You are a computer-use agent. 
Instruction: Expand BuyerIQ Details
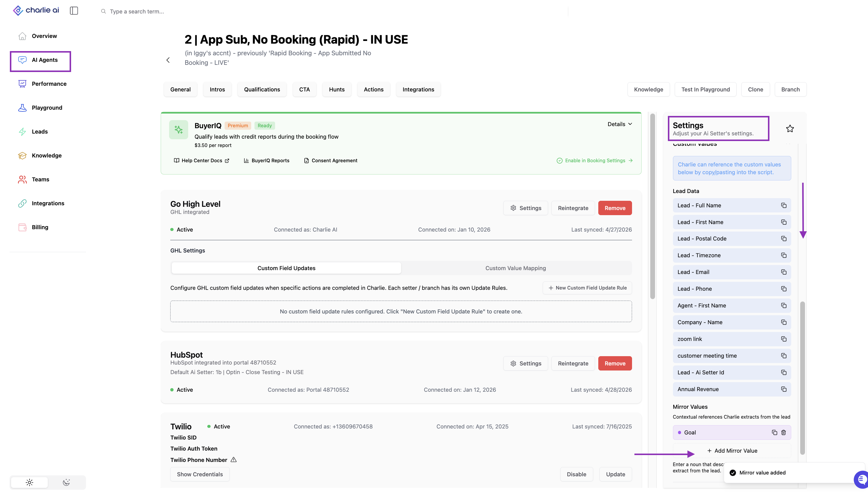click(620, 124)
